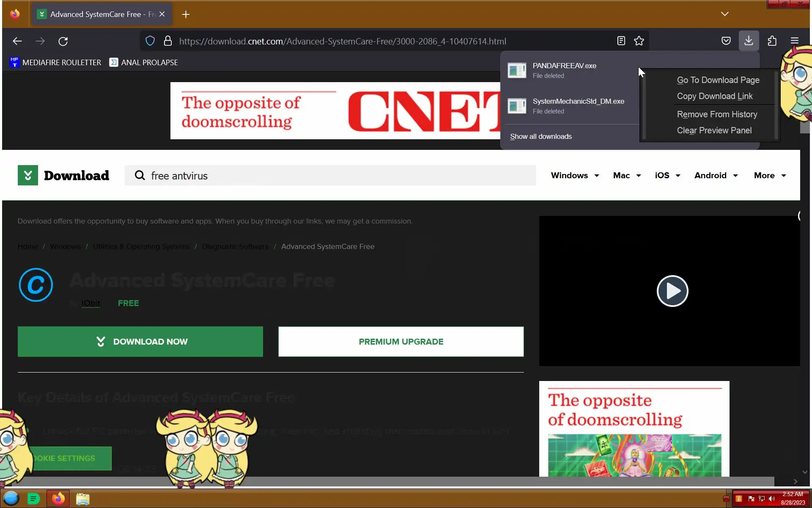Click the tracking protection shield icon
Image resolution: width=812 pixels, height=508 pixels.
tap(150, 41)
